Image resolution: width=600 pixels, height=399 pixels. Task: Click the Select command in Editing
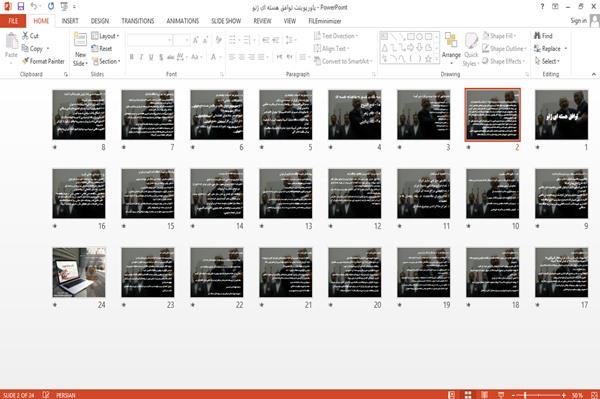click(x=547, y=61)
